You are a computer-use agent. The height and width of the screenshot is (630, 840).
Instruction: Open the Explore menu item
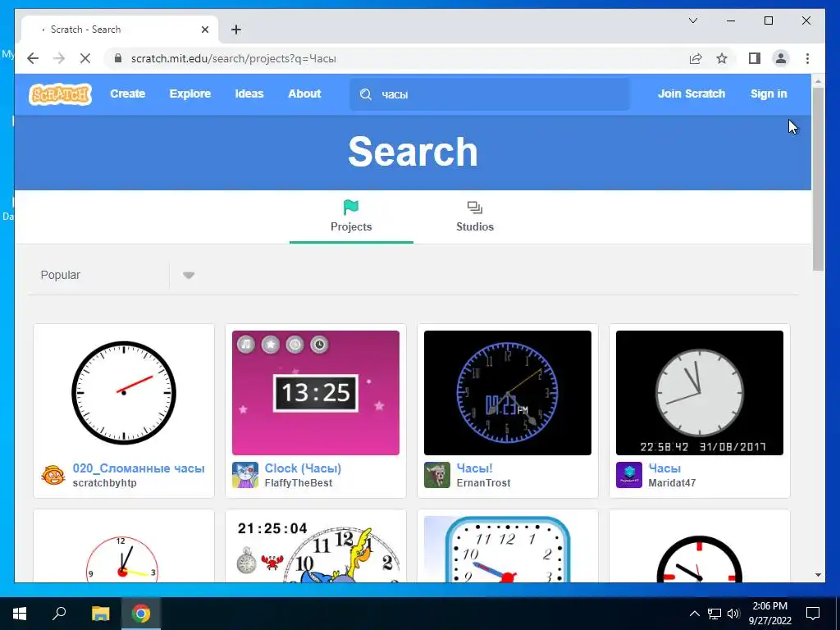point(190,94)
